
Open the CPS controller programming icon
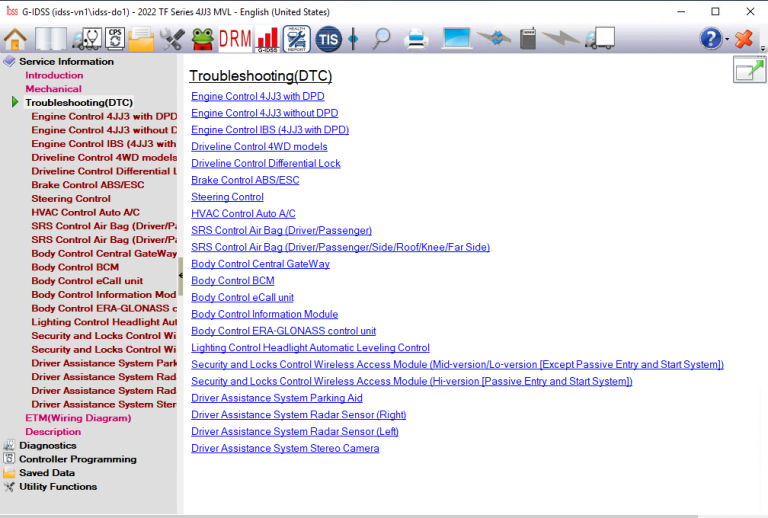click(115, 39)
